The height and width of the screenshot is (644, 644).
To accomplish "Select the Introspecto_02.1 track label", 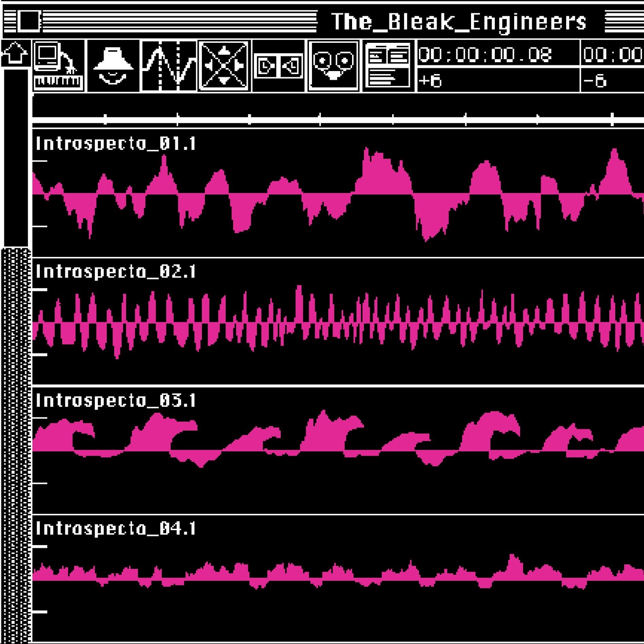I will (116, 272).
